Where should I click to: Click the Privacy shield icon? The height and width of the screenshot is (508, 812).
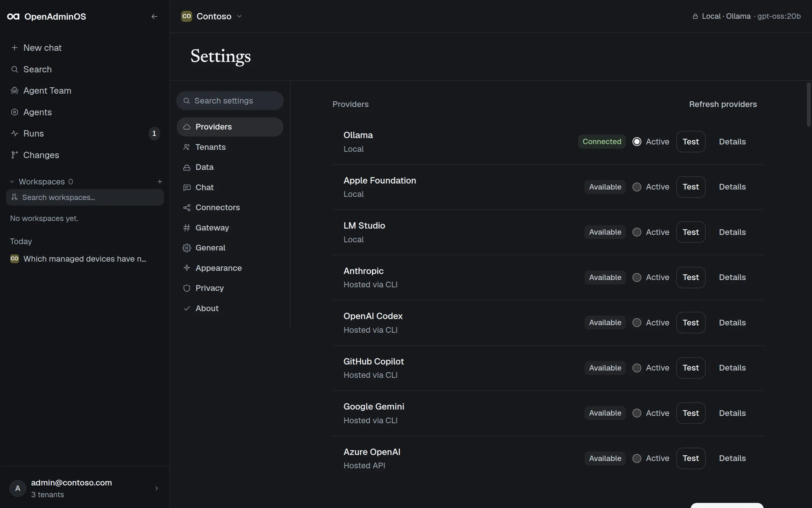pyautogui.click(x=187, y=288)
